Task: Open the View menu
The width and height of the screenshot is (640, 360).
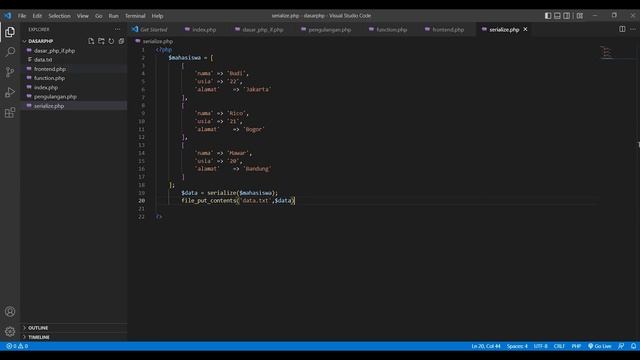Action: [82, 16]
